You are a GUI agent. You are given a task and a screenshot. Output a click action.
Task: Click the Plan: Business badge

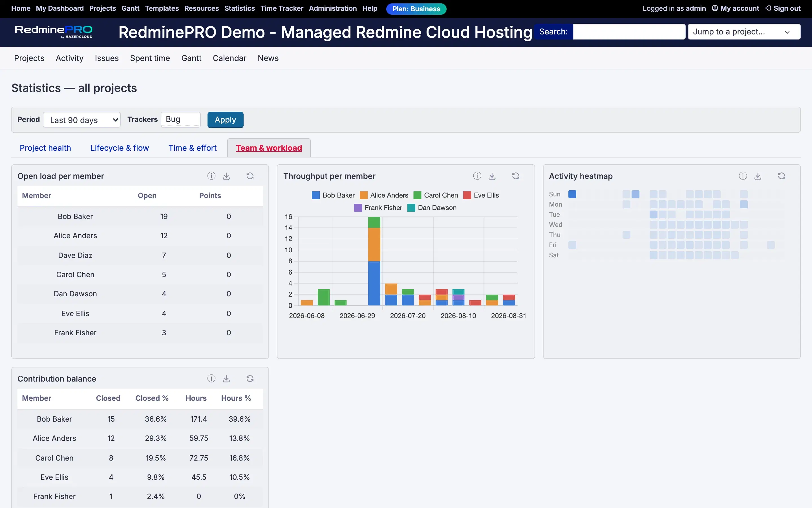point(416,9)
